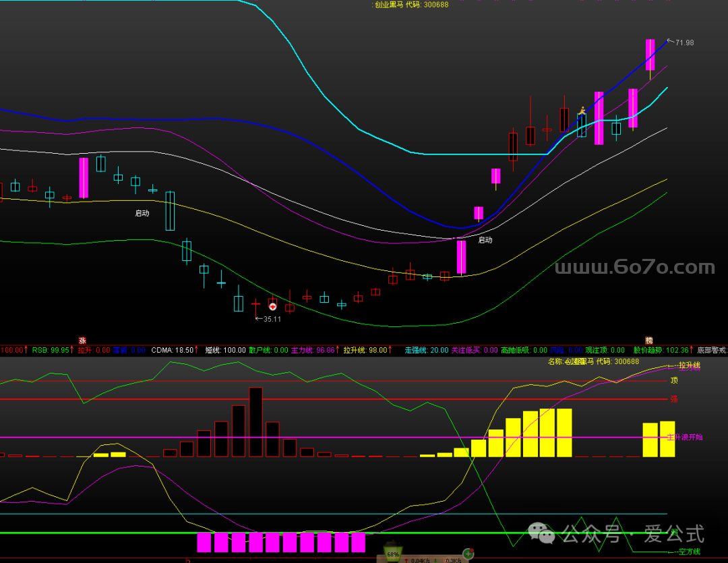Click the RSB: 99.95 indicator value
728x563 pixels.
point(51,350)
